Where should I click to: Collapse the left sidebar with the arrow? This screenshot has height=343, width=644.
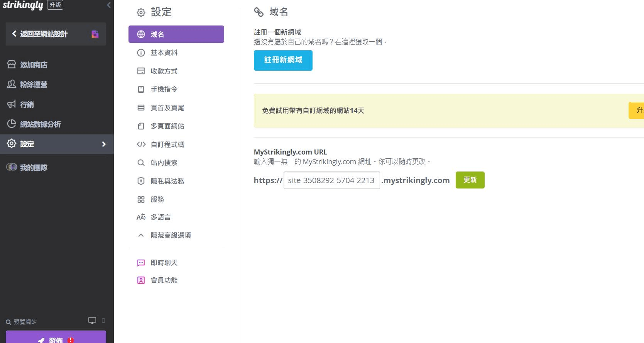(x=109, y=5)
